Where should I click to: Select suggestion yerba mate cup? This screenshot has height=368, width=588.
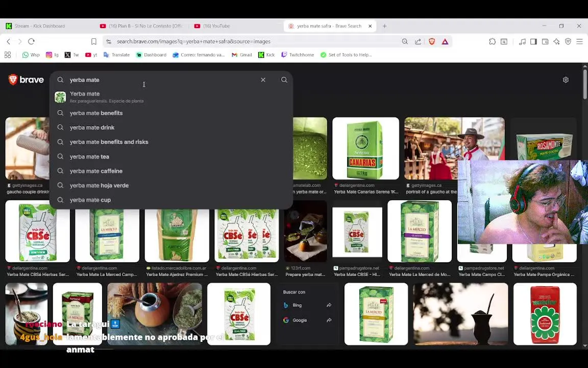tap(171, 200)
